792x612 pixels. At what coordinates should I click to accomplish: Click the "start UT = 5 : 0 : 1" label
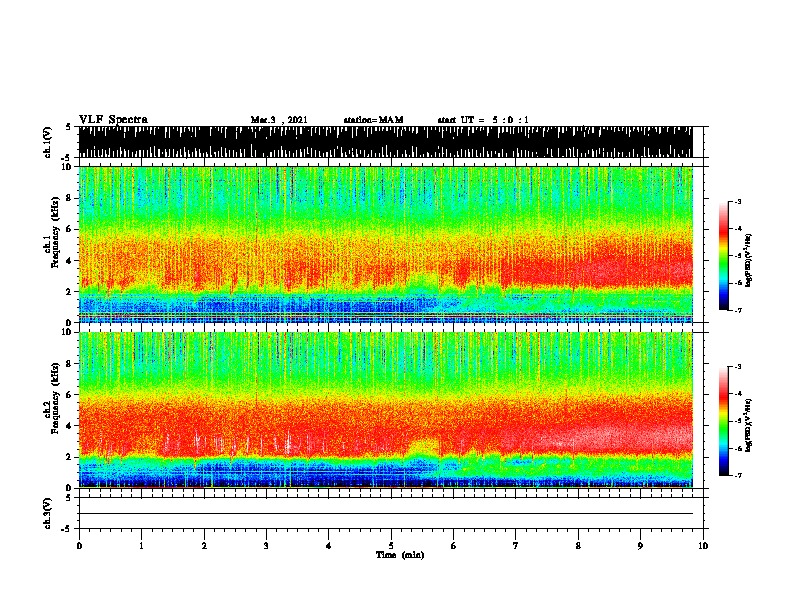[x=483, y=120]
